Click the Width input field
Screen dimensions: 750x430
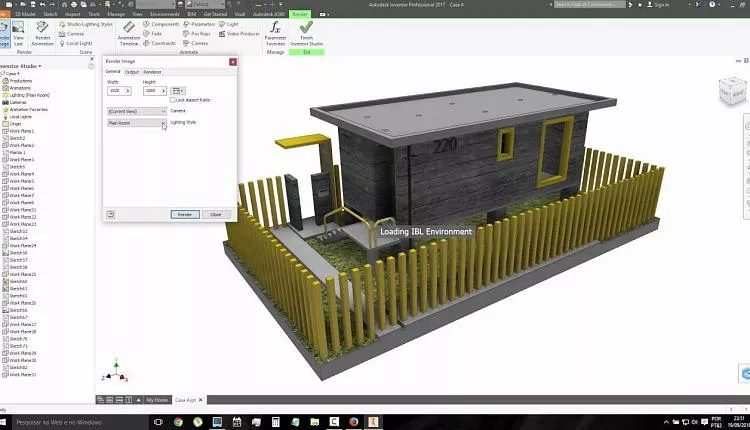[x=115, y=91]
